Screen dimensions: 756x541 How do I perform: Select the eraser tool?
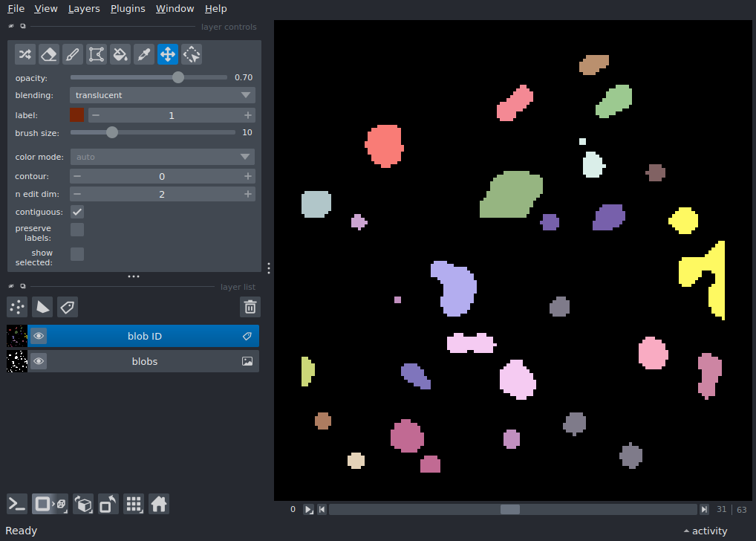pos(49,54)
